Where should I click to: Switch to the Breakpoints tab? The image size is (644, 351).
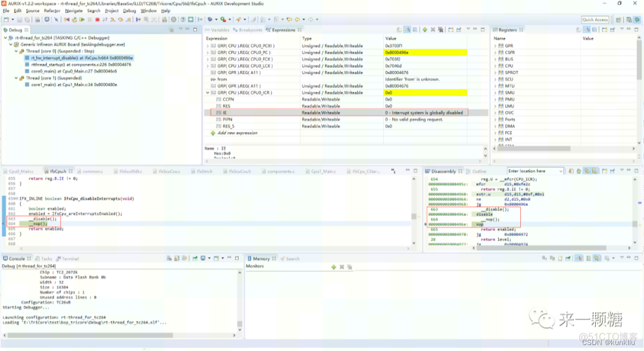point(248,30)
